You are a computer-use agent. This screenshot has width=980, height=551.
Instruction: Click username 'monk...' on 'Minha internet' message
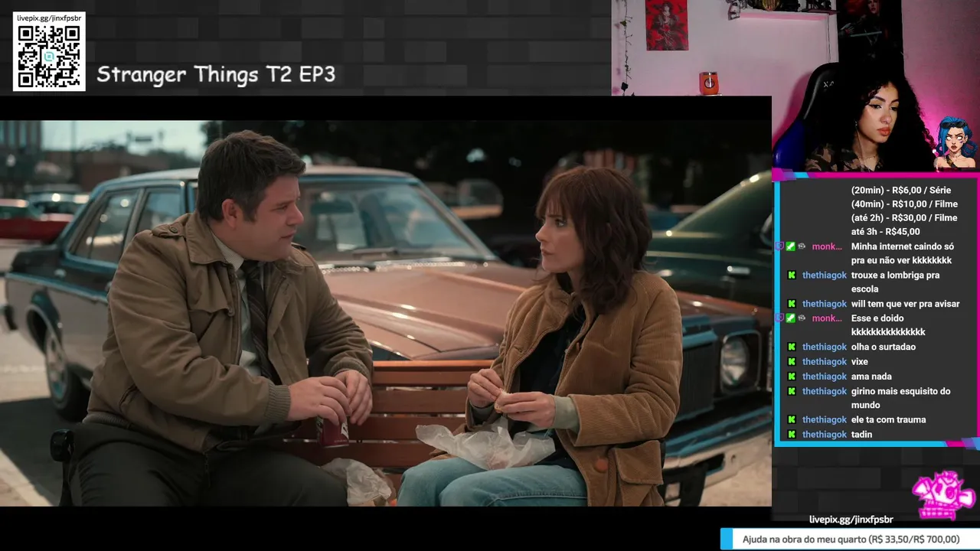pyautogui.click(x=827, y=246)
